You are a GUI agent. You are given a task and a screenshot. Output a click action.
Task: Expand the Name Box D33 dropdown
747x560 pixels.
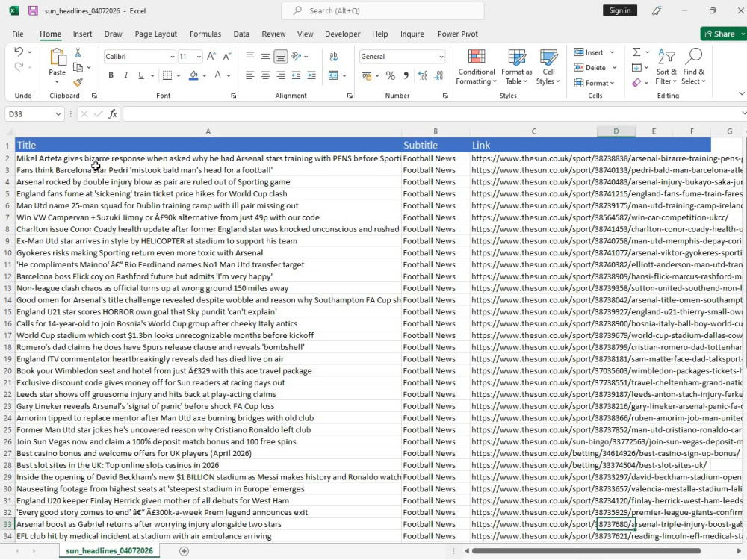pyautogui.click(x=58, y=114)
